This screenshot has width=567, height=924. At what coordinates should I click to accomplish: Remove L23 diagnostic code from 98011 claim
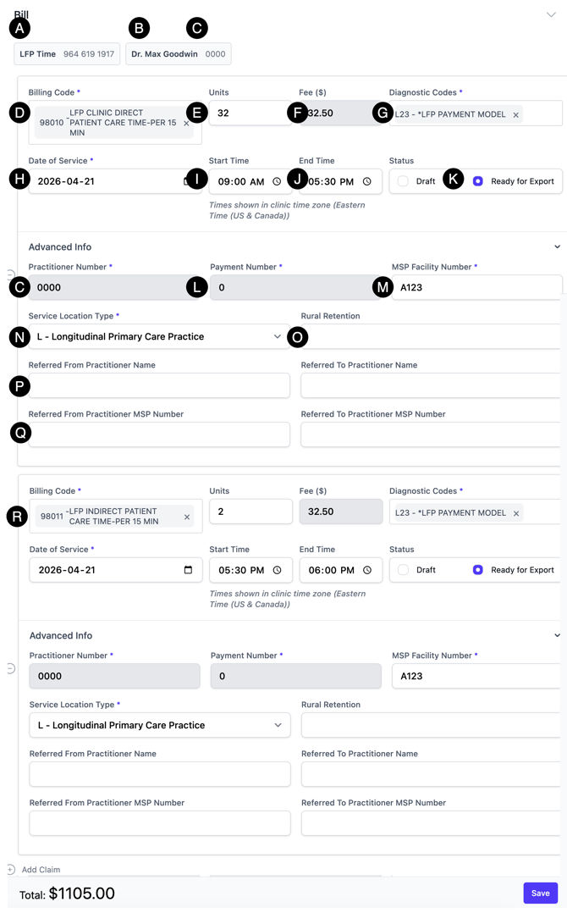pyautogui.click(x=516, y=513)
